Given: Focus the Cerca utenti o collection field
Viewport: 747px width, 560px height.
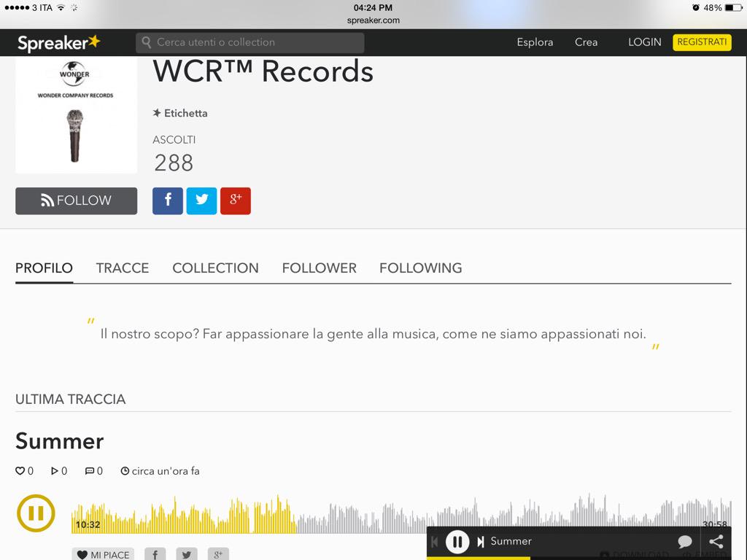Looking at the screenshot, I should tap(250, 42).
